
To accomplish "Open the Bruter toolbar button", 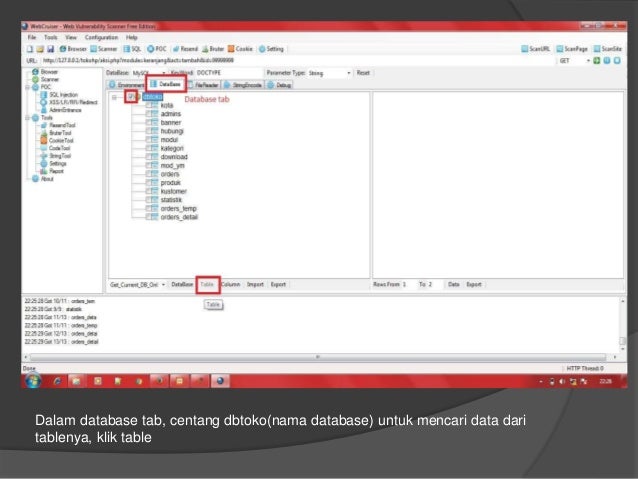I will pyautogui.click(x=213, y=49).
